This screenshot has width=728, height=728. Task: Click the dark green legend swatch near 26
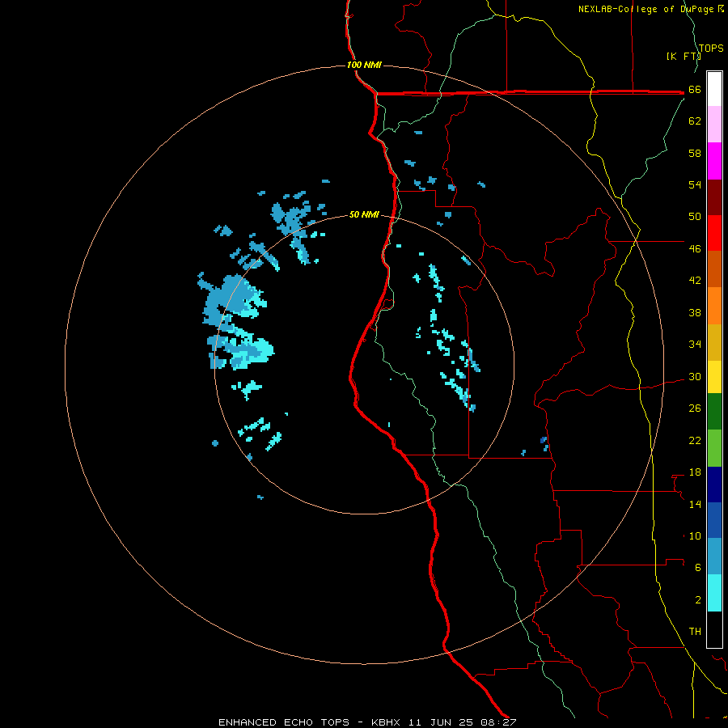(x=714, y=412)
